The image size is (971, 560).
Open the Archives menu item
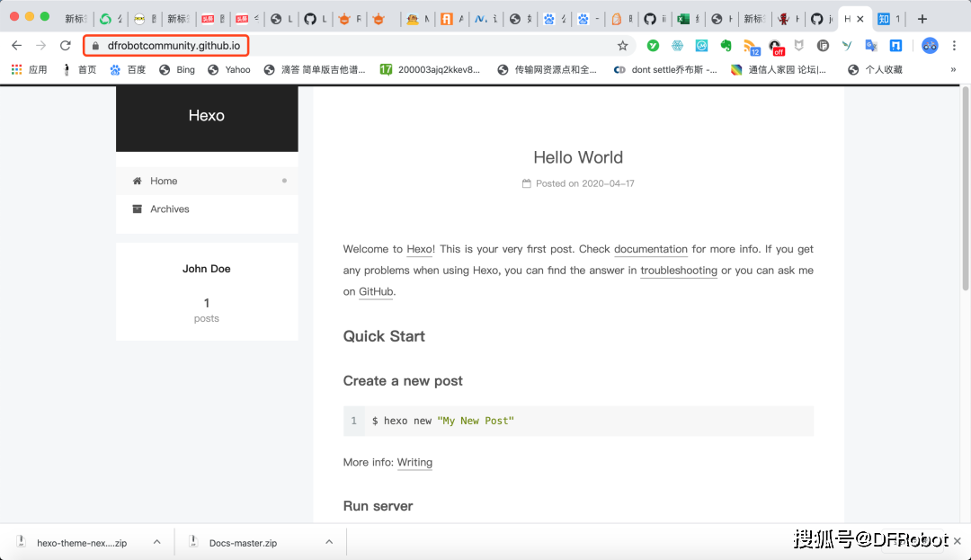[207, 209]
